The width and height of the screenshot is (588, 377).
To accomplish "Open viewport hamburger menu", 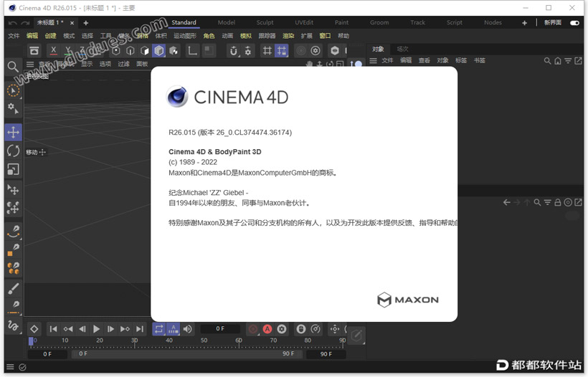I will click(30, 64).
